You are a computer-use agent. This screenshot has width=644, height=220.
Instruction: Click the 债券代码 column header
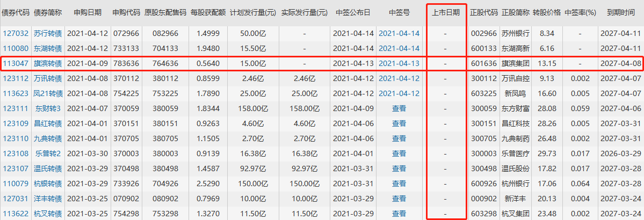click(16, 13)
